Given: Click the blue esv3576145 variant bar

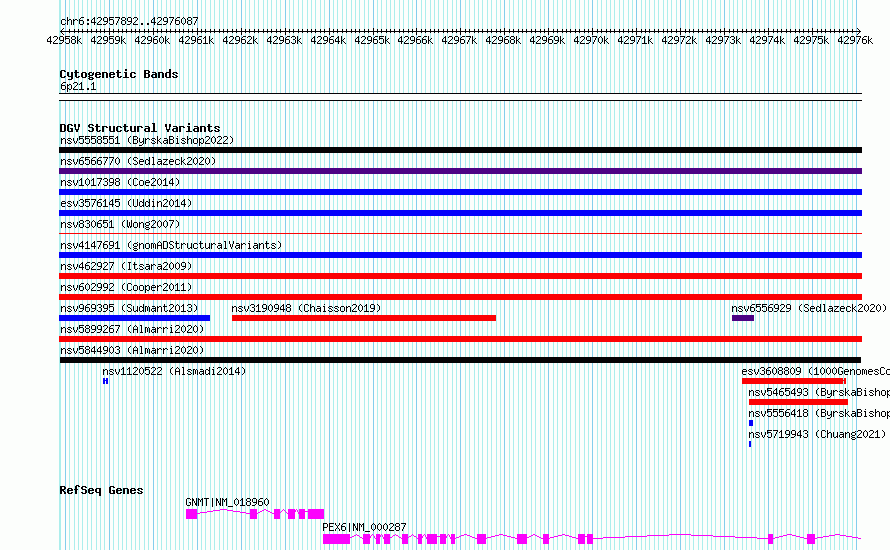Looking at the screenshot, I should click(460, 213).
